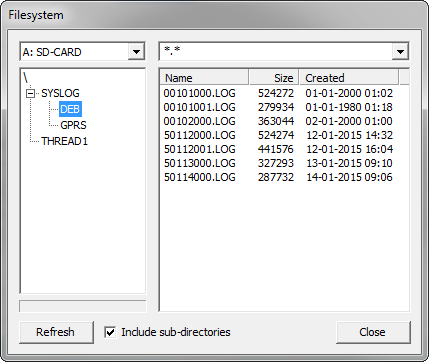Image resolution: width=429 pixels, height=362 pixels.
Task: Sort by the Created column header
Action: tap(349, 78)
